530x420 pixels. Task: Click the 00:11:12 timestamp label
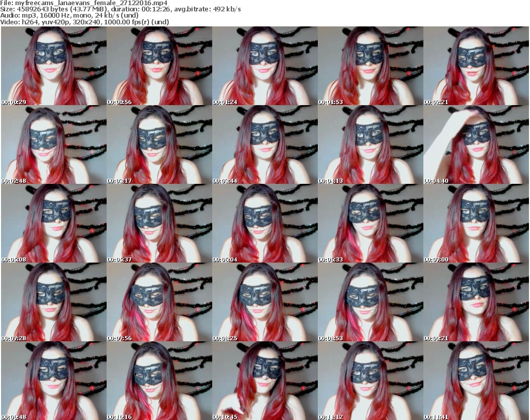(331, 416)
